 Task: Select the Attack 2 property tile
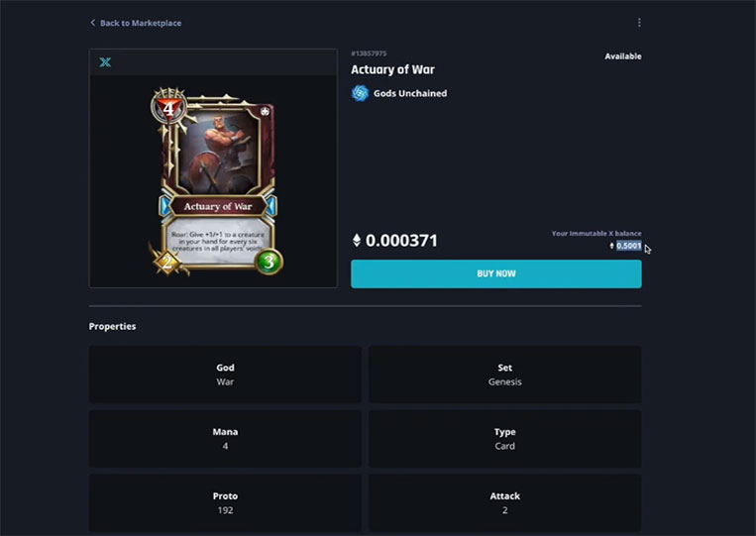(x=504, y=502)
